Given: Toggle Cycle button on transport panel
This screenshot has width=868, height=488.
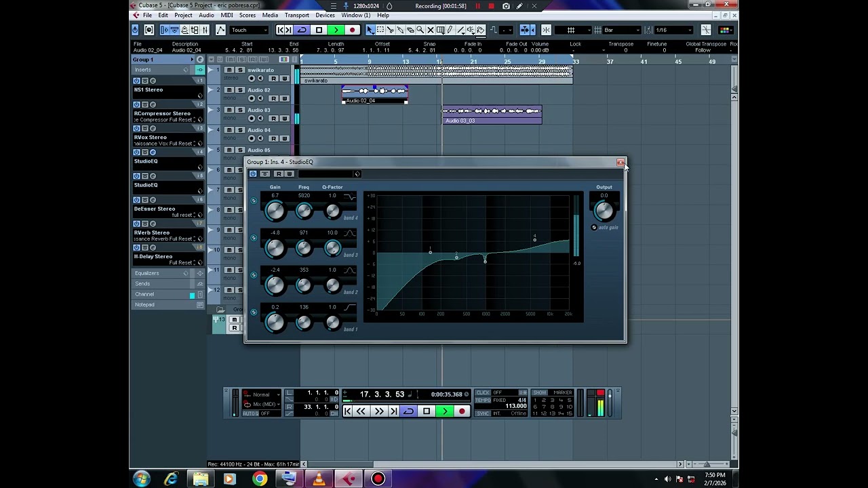Looking at the screenshot, I should [409, 411].
